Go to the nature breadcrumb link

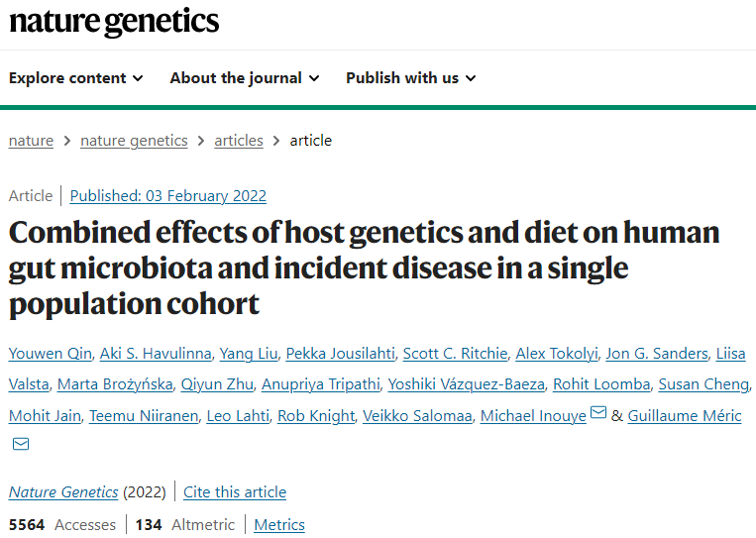31,141
